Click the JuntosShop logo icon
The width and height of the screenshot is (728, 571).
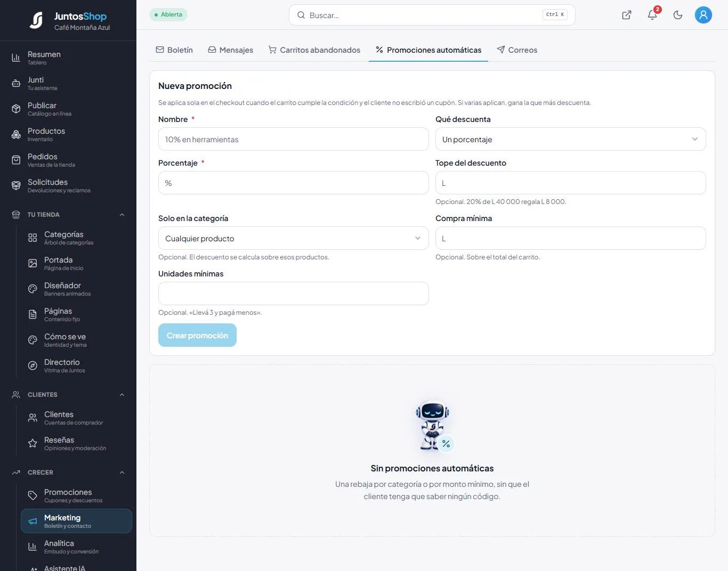coord(36,20)
